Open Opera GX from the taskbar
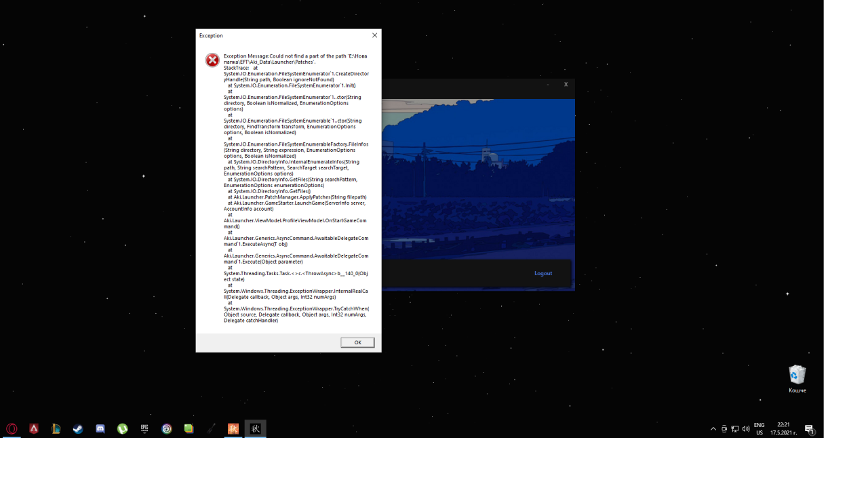Image resolution: width=868 pixels, height=488 pixels. tap(12, 428)
